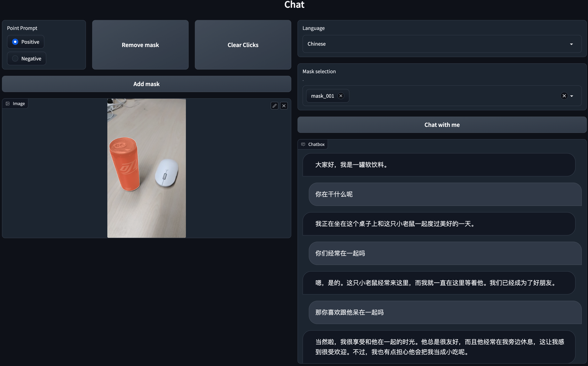Click the Chatbox label icon
Viewport: 588px width, 366px height.
click(303, 144)
